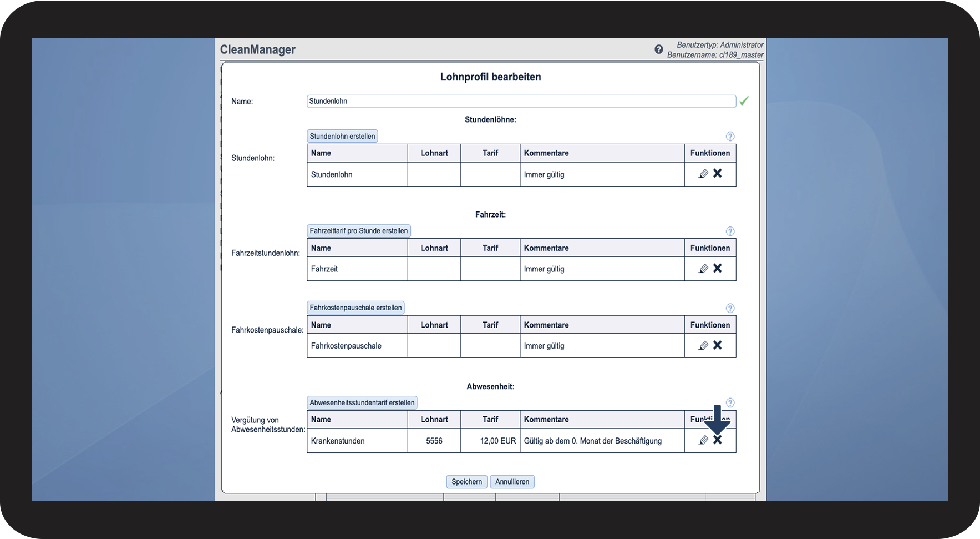Click Stundenlohn erstellen button
Screen dimensions: 980x539
[342, 137]
